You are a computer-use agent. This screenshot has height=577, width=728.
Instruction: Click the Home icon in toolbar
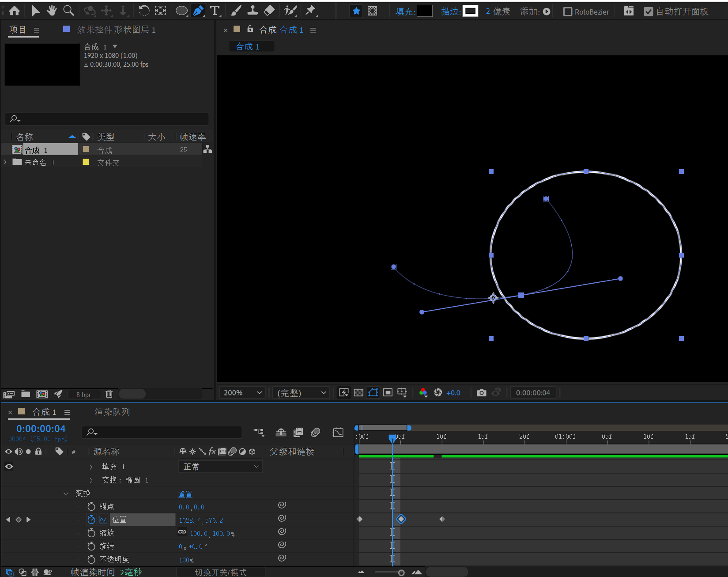pos(14,11)
